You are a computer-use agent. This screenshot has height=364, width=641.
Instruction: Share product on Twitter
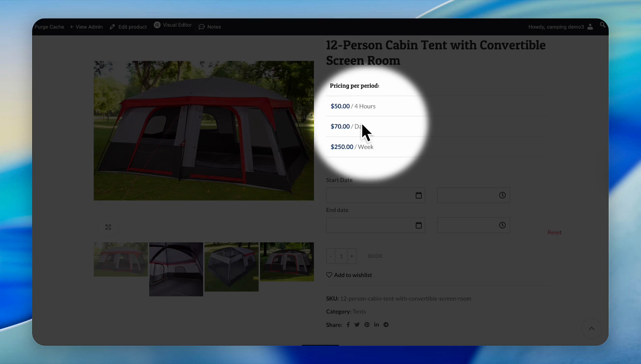click(357, 325)
